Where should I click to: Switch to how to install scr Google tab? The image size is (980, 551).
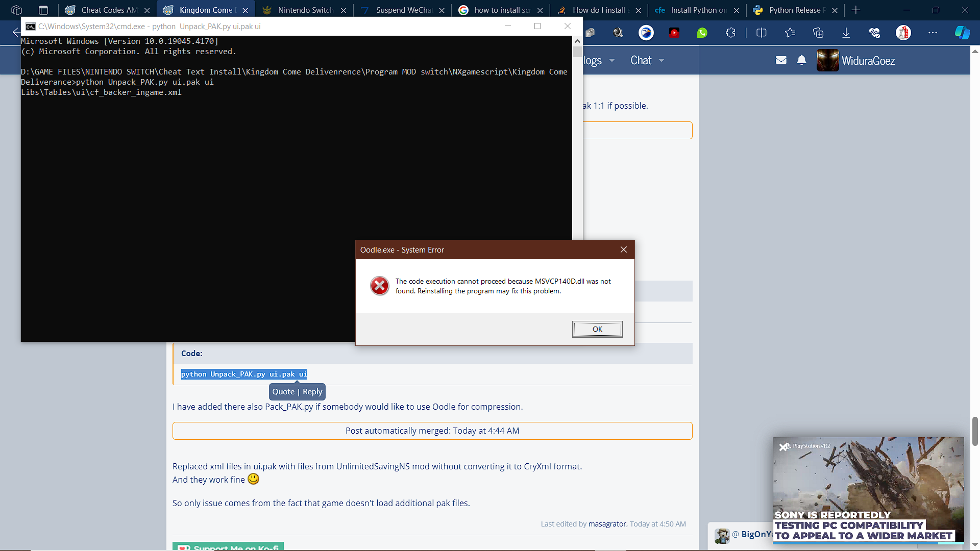pyautogui.click(x=501, y=10)
